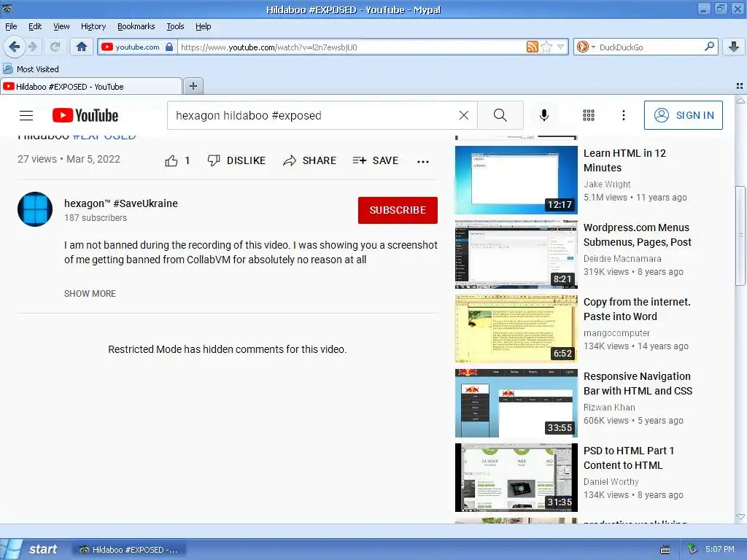
Task: Go back with the browser back arrow
Action: coord(14,47)
